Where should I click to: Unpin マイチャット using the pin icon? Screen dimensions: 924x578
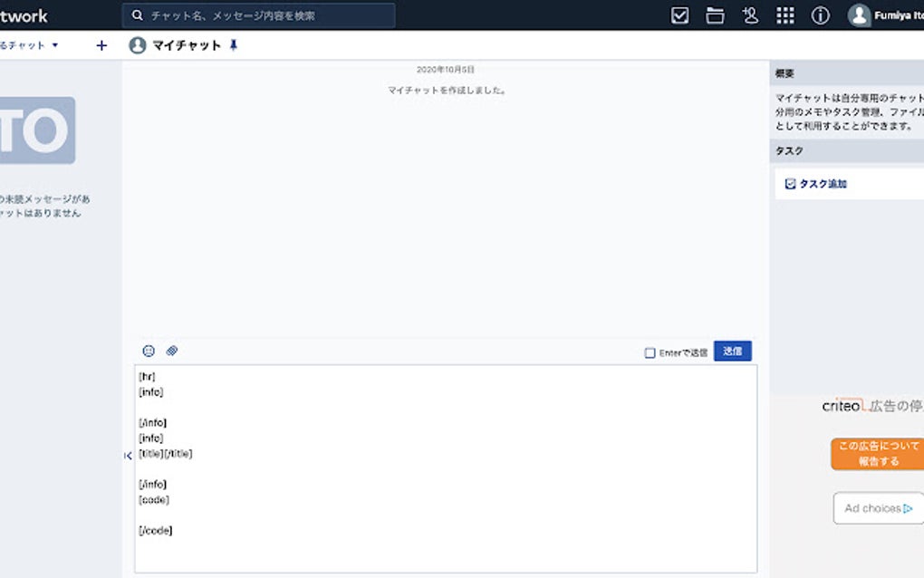pyautogui.click(x=233, y=44)
